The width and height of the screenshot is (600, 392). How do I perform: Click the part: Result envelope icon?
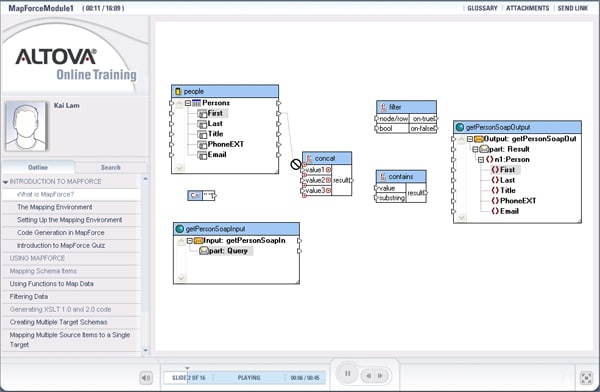coord(484,149)
